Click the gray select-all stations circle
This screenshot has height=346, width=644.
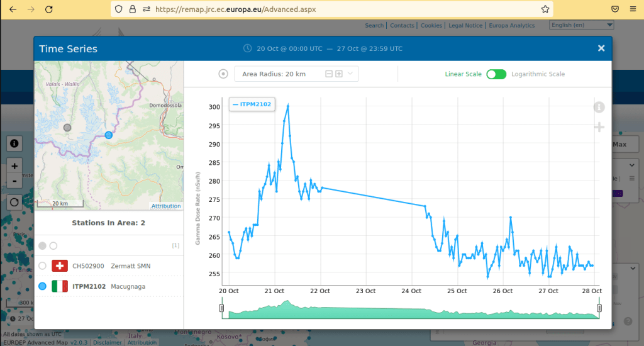pyautogui.click(x=42, y=245)
